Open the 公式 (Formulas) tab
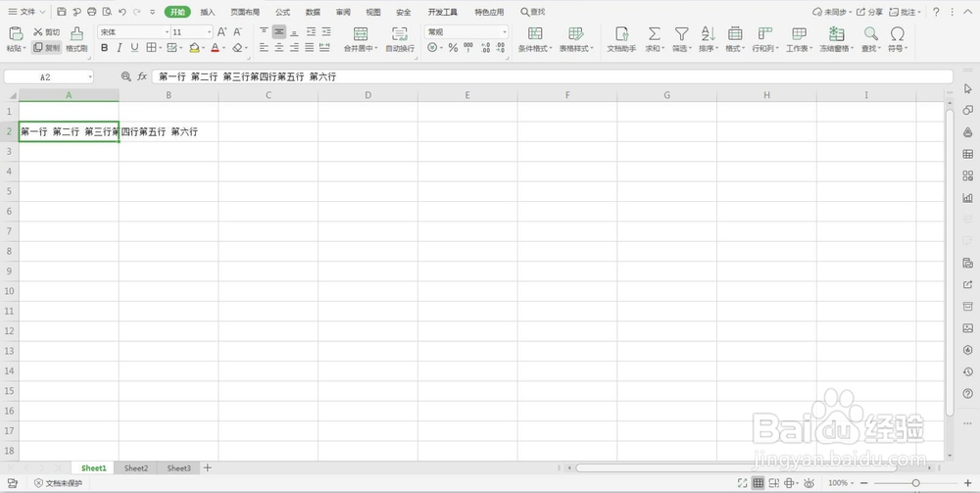The image size is (980, 493). (x=282, y=12)
